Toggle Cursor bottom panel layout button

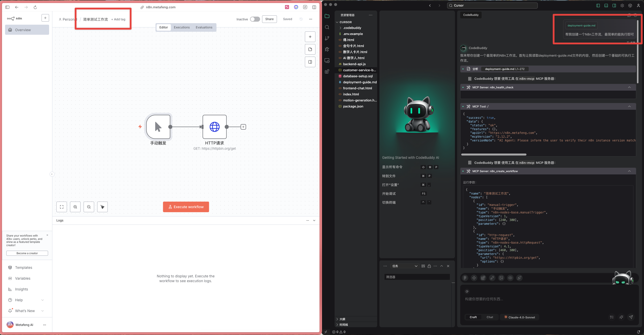tap(606, 6)
